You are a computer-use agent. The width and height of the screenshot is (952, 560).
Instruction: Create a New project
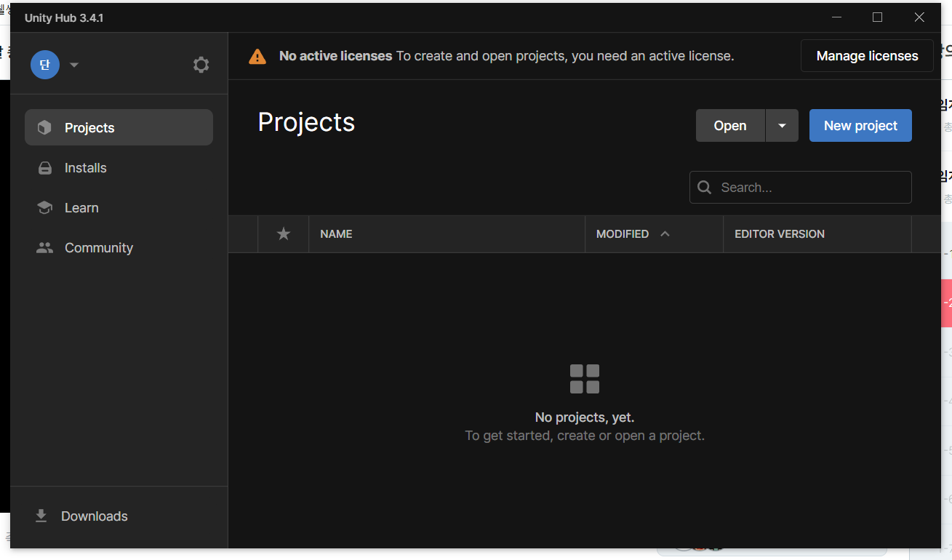point(860,126)
